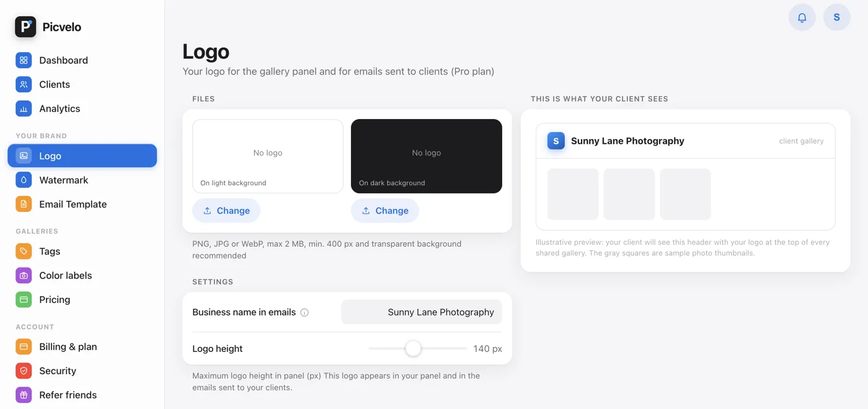Click the Picvelo brand name
The image size is (868, 409).
click(x=62, y=27)
